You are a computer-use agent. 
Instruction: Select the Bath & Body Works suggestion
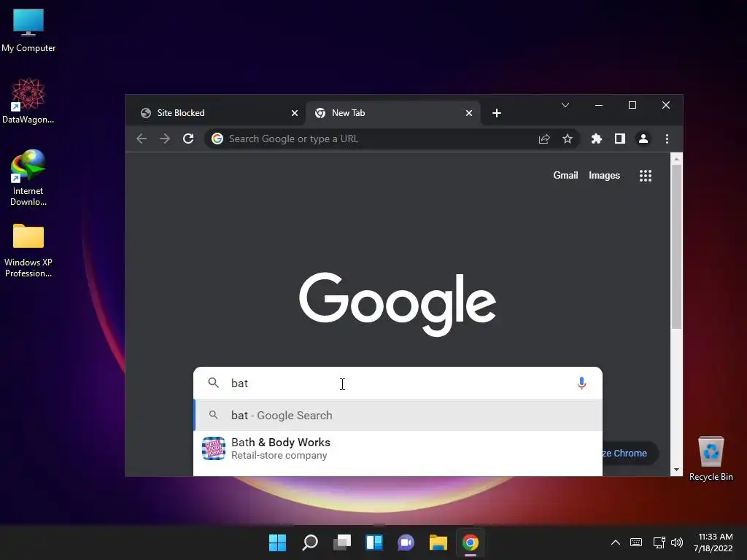398,448
